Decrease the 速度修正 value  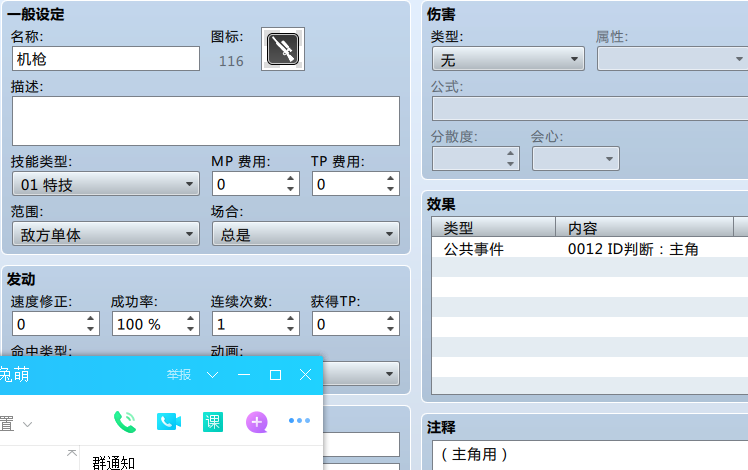pos(91,329)
